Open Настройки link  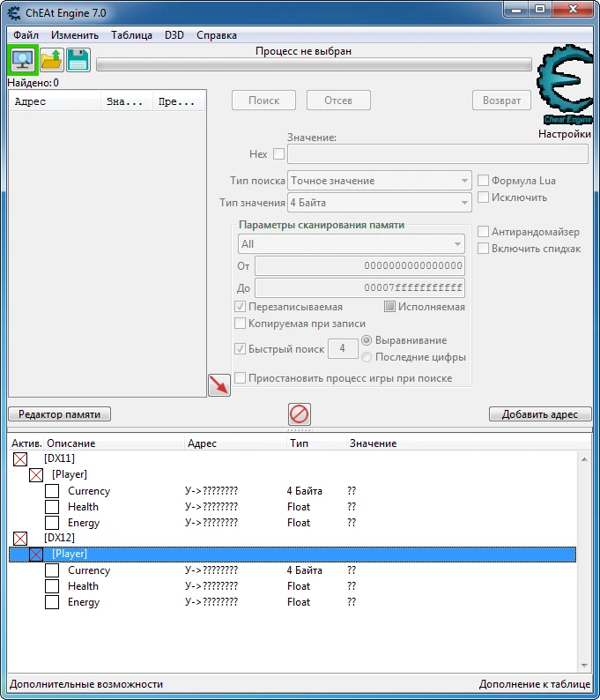[564, 134]
